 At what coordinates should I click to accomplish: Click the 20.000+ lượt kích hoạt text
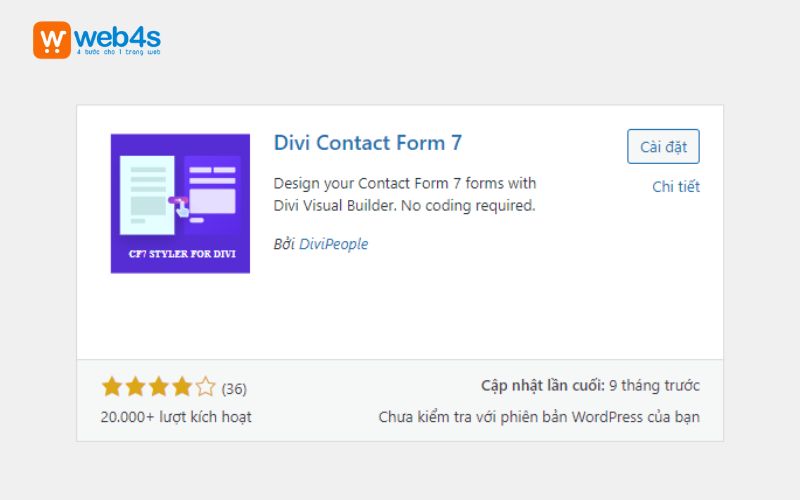(176, 417)
